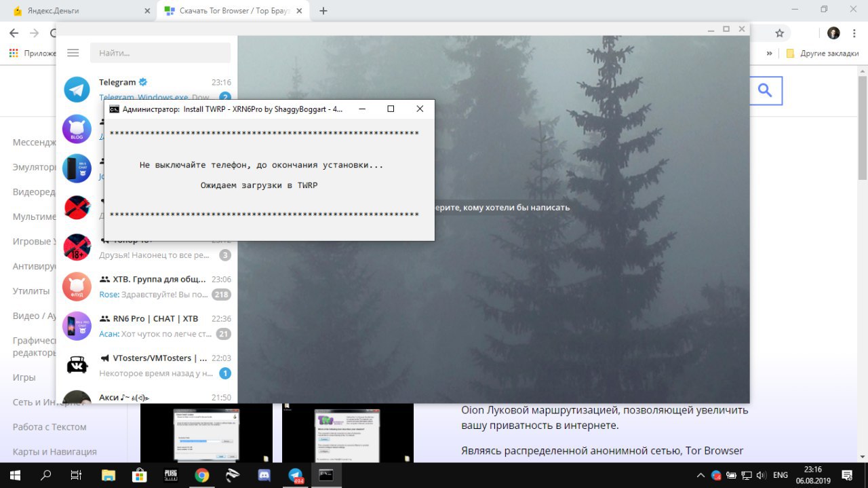The height and width of the screenshot is (488, 868).
Task: Click taskbar search magnifier
Action: coord(46,475)
